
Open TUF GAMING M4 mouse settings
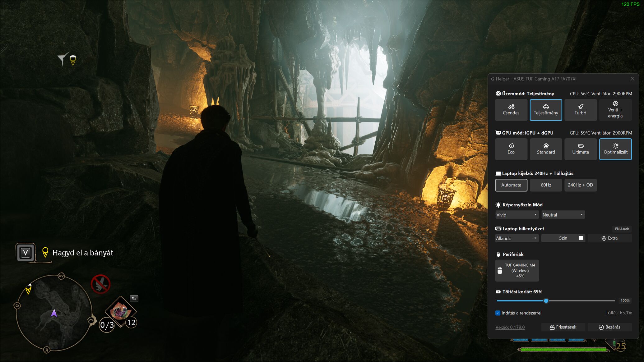click(x=517, y=270)
